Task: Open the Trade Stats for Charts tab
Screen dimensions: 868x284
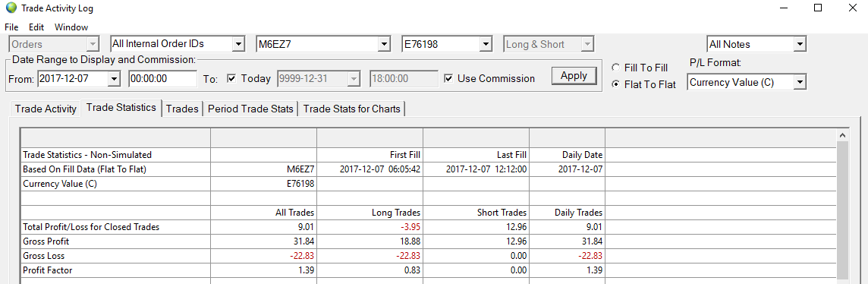Action: click(351, 109)
